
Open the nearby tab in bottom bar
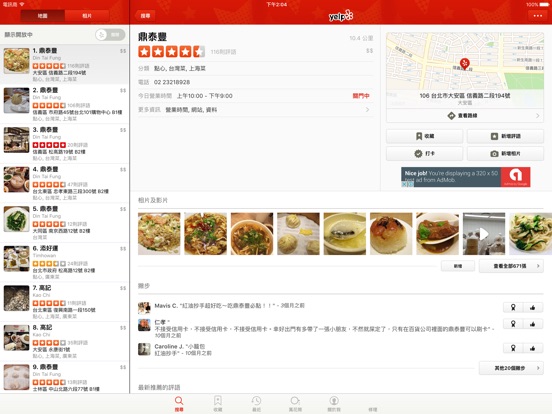coord(295,403)
